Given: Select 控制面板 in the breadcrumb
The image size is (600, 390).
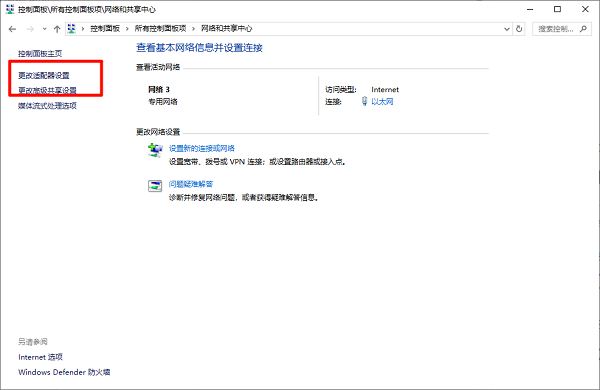Looking at the screenshot, I should click(x=105, y=28).
